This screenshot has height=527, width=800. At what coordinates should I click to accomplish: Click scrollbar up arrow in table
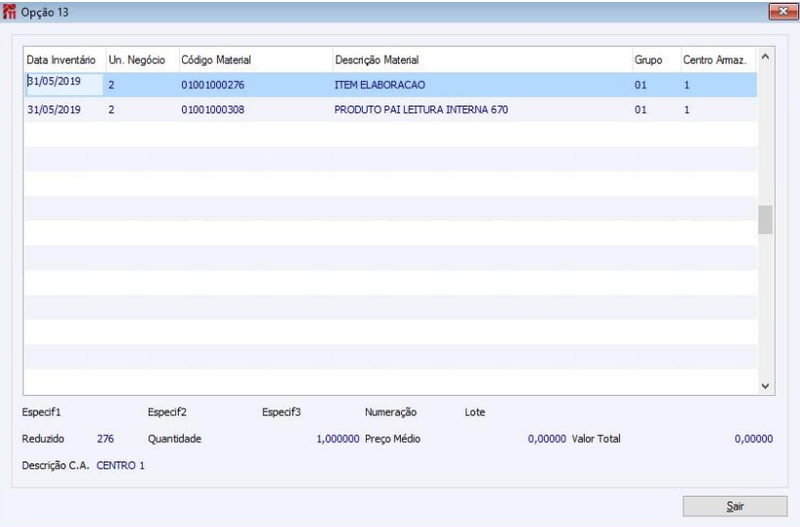pos(765,57)
